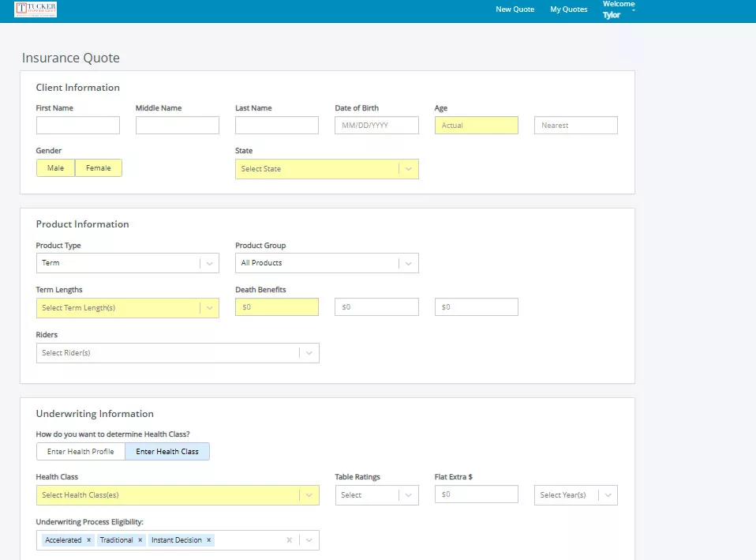756x560 pixels.
Task: Open the Table Ratings Select dropdown
Action: [376, 495]
